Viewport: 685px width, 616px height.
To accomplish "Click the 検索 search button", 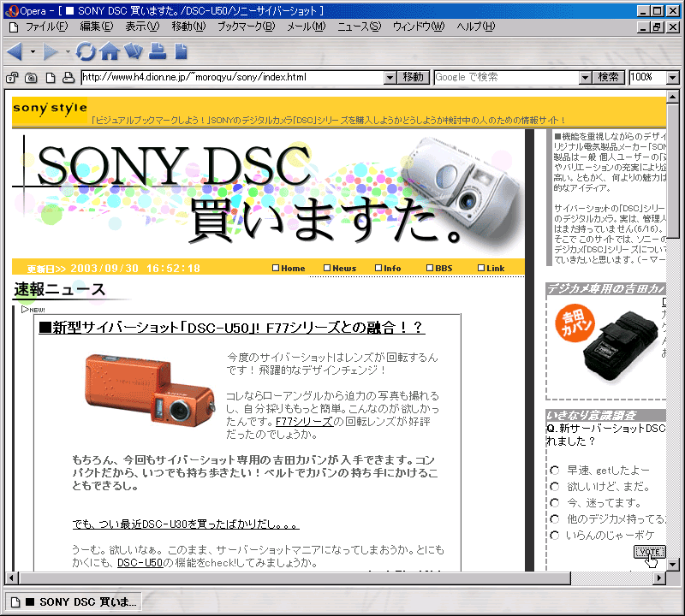I will (x=609, y=78).
